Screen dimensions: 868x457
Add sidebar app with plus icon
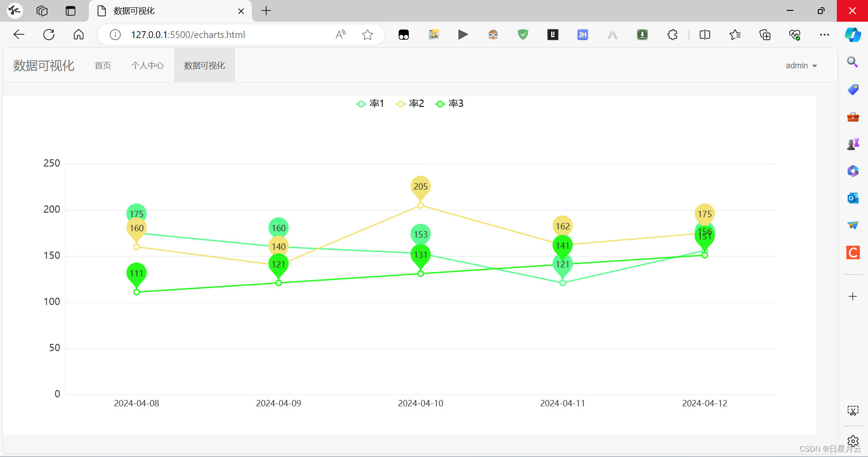(853, 296)
